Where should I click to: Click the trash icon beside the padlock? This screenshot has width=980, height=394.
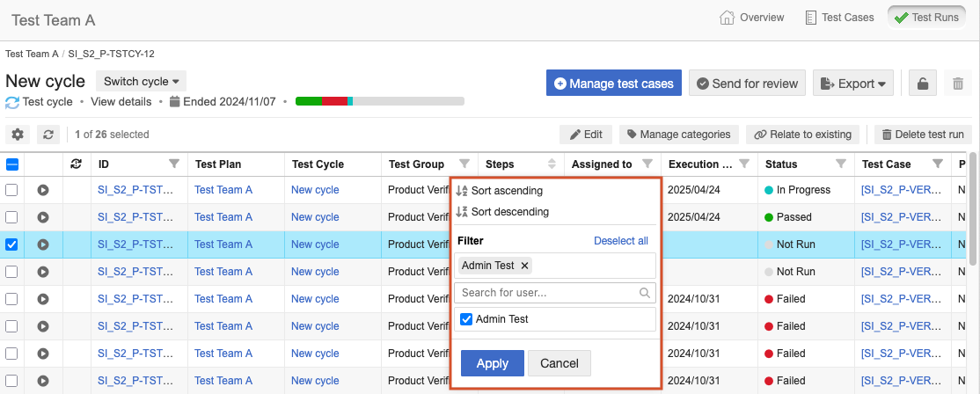[957, 83]
